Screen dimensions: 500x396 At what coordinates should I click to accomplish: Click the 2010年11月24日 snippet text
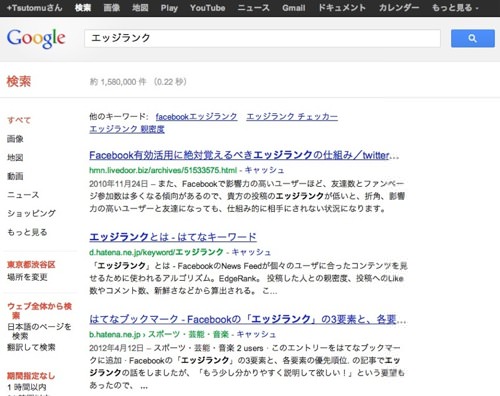[x=118, y=184]
